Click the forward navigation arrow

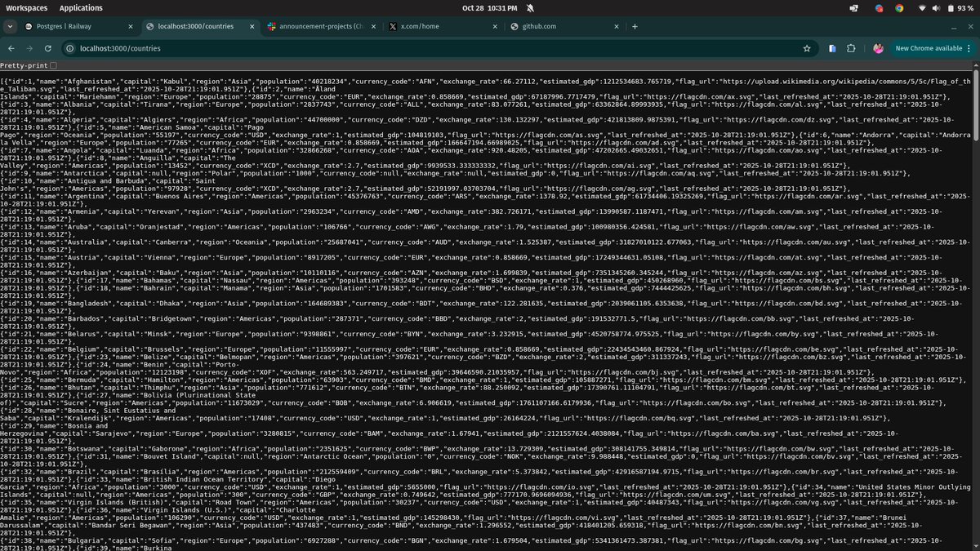click(x=30, y=48)
